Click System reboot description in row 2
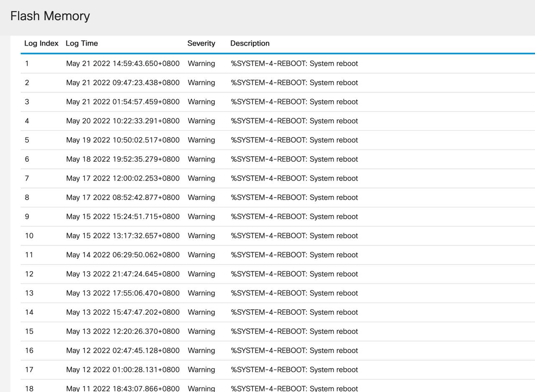The height and width of the screenshot is (392, 535). tap(294, 83)
